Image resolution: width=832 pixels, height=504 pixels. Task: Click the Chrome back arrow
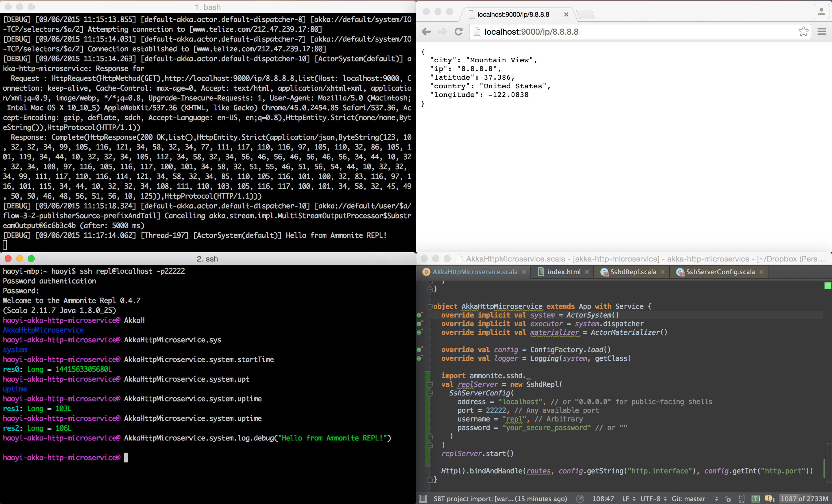(426, 32)
